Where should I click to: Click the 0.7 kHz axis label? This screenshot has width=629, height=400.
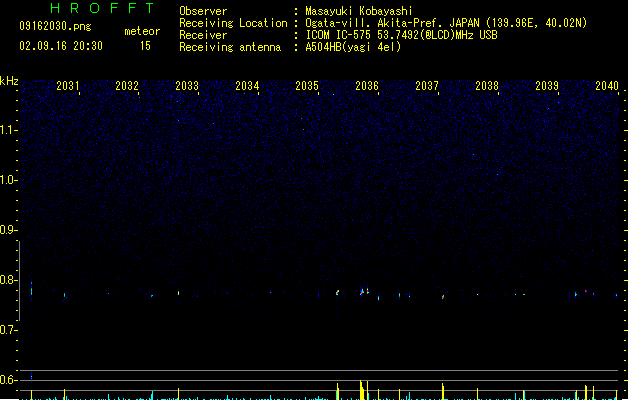(8, 330)
